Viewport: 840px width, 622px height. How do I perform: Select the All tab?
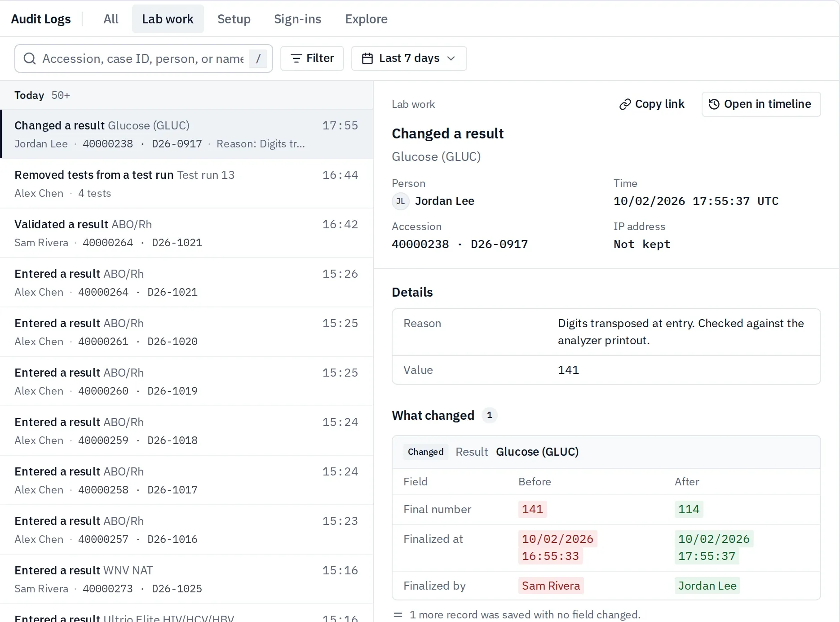click(x=111, y=19)
